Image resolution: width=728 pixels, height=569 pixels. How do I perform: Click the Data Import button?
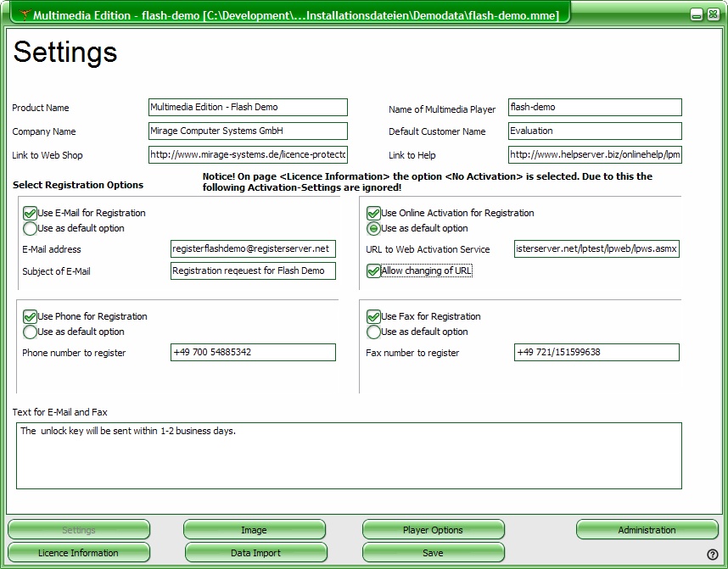(x=255, y=553)
